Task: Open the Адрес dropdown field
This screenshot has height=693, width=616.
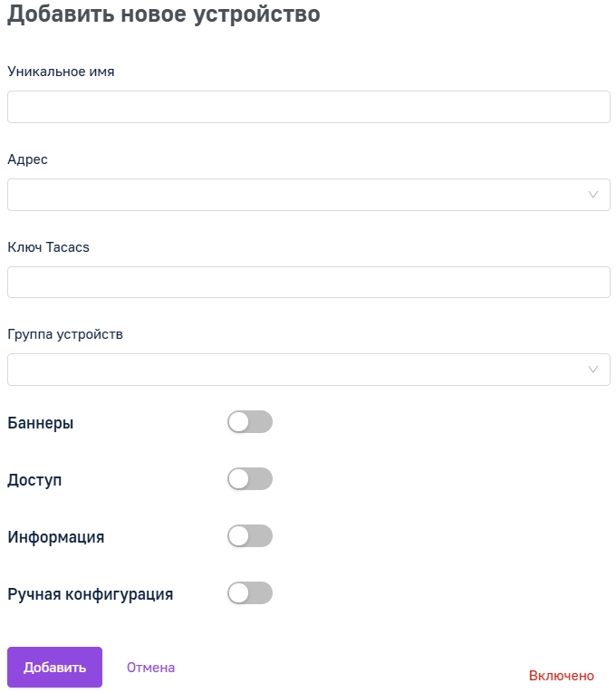Action: (308, 195)
